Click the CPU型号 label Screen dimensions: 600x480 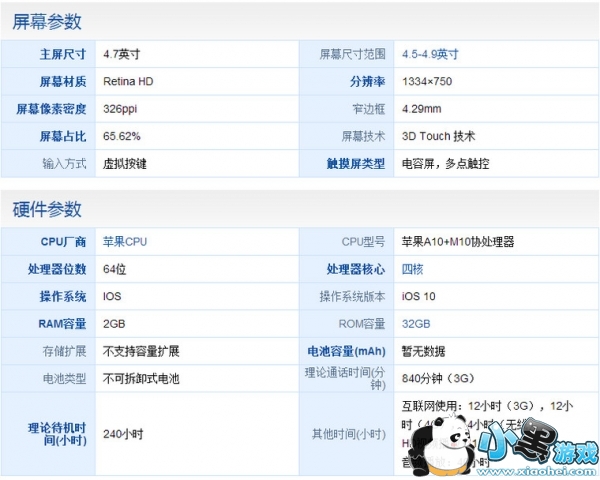(x=364, y=242)
